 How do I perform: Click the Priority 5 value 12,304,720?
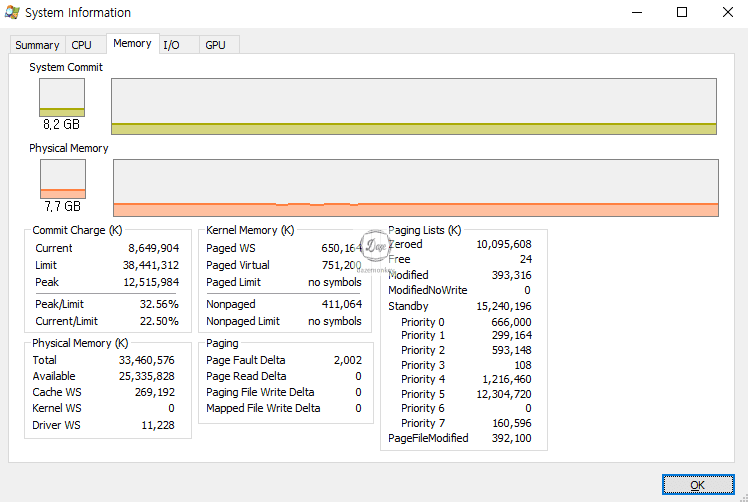point(504,394)
